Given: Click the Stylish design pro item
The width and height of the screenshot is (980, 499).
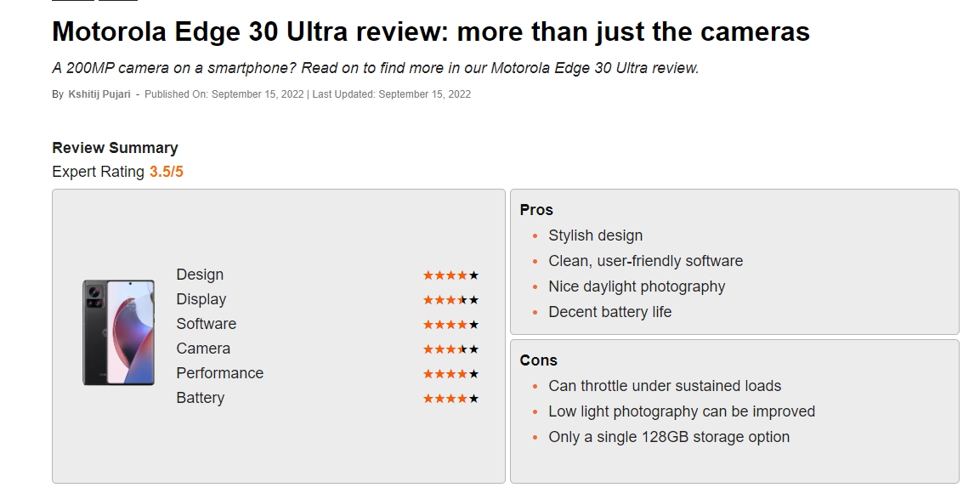Looking at the screenshot, I should pos(595,235).
